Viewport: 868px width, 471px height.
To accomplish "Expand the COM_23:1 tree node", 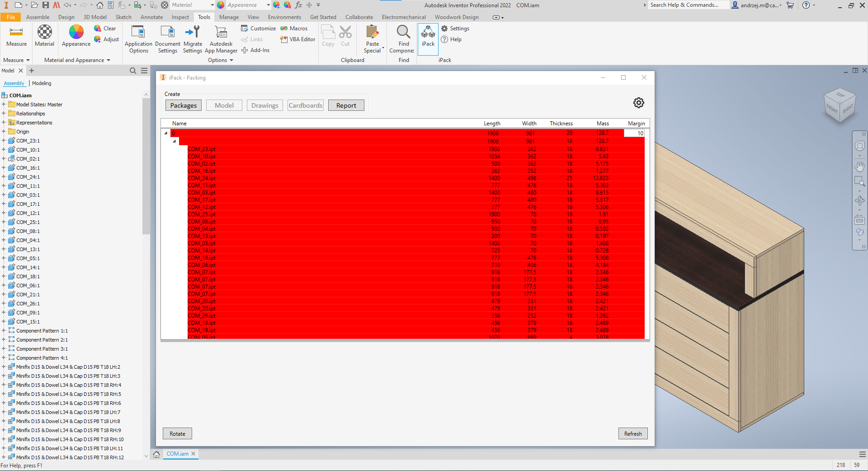I will coord(4,141).
